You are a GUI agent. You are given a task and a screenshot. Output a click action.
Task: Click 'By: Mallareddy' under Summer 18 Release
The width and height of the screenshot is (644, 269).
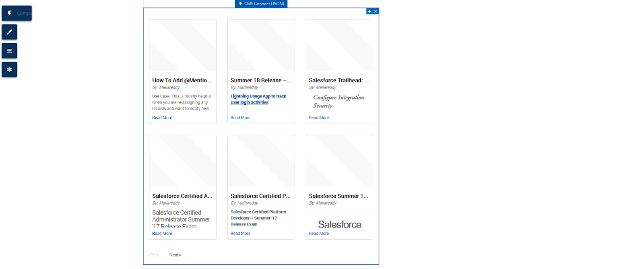click(x=244, y=87)
